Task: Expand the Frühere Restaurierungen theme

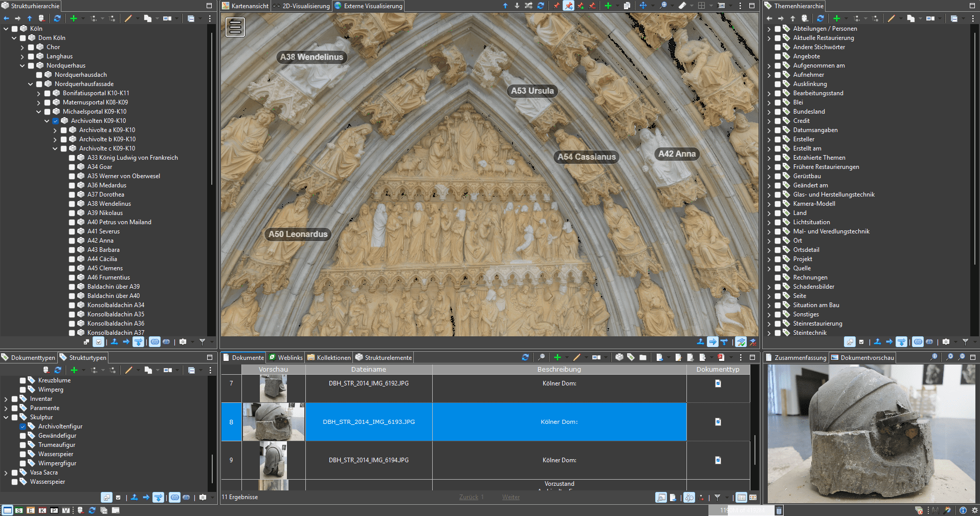Action: pyautogui.click(x=769, y=167)
